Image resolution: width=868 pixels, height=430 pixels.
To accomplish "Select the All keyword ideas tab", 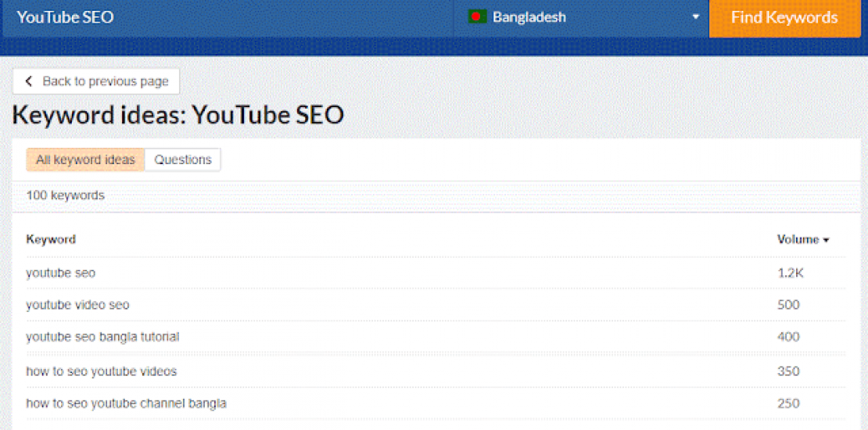I will click(x=85, y=159).
